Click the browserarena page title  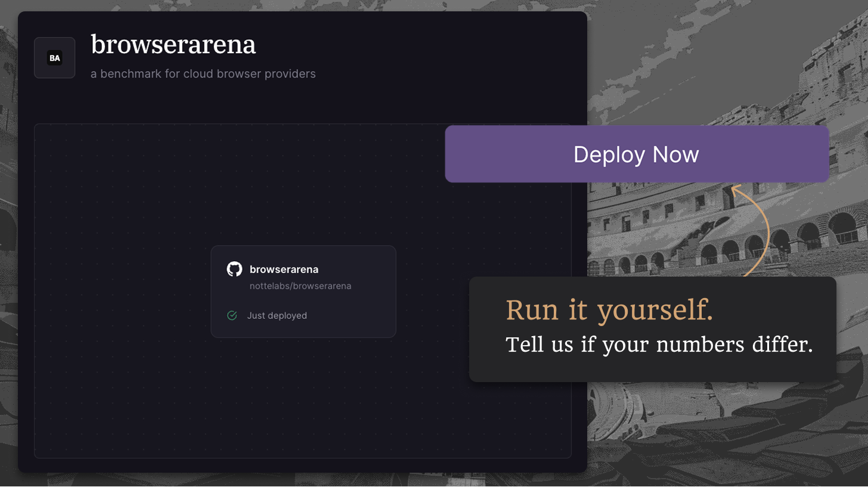[x=173, y=44]
